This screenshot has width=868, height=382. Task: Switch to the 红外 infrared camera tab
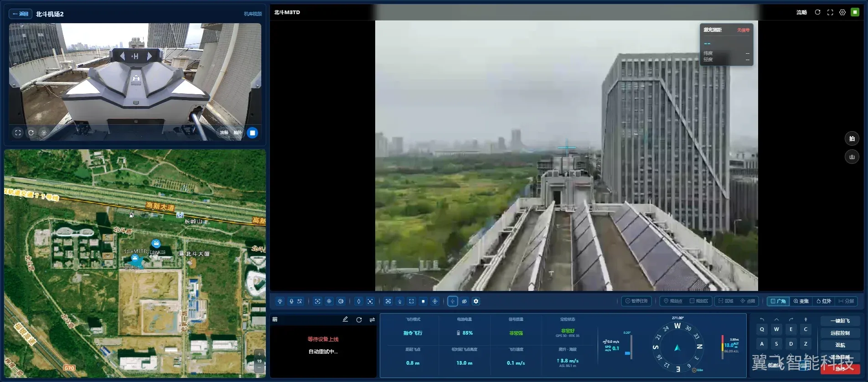[824, 301]
